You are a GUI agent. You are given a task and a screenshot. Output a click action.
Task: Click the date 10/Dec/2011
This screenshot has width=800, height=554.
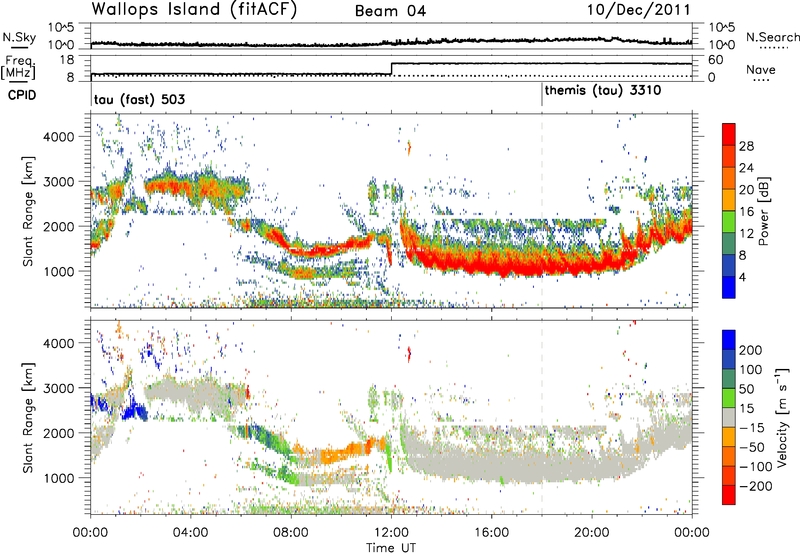pyautogui.click(x=638, y=10)
